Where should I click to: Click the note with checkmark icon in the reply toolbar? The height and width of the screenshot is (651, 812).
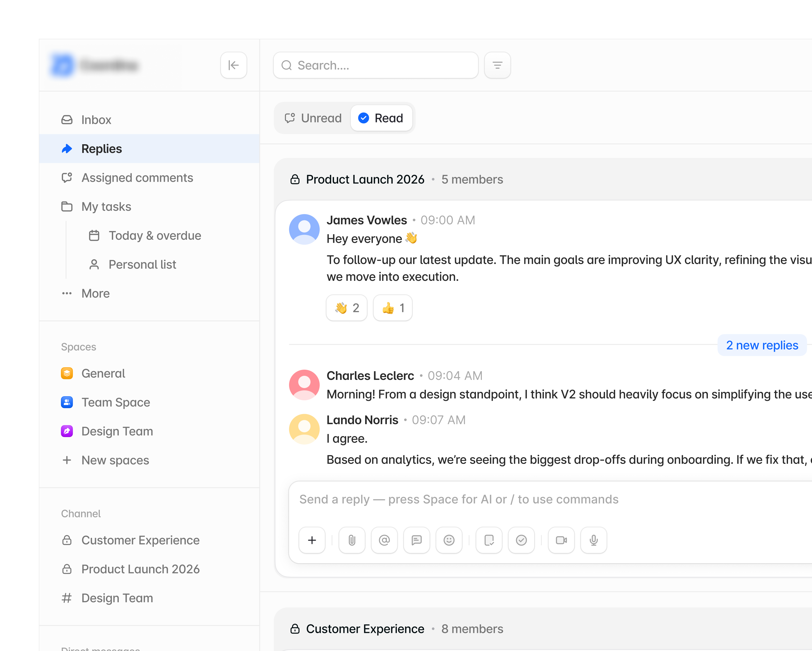pos(489,540)
